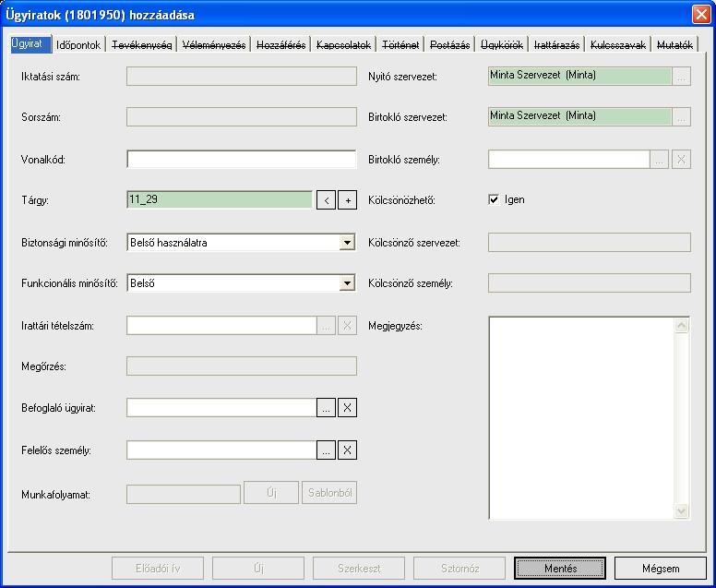The height and width of the screenshot is (588, 716).
Task: Click the Kölcsönző személy field
Action: pyautogui.click(x=590, y=283)
